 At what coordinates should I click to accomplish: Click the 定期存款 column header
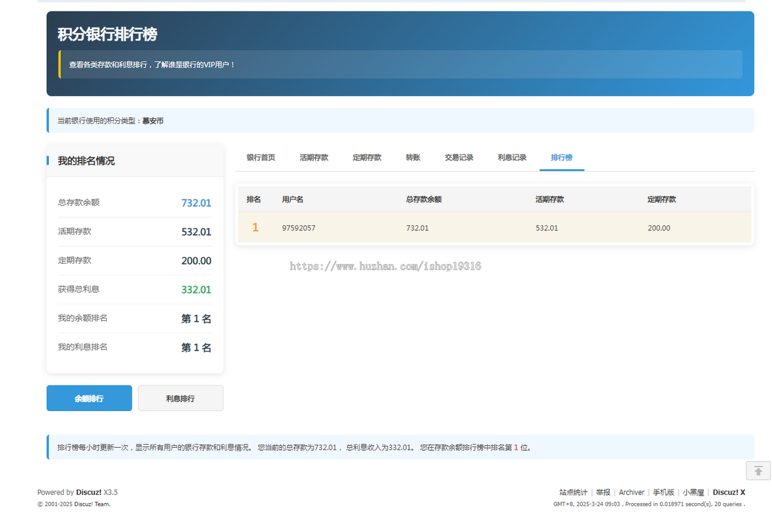661,199
